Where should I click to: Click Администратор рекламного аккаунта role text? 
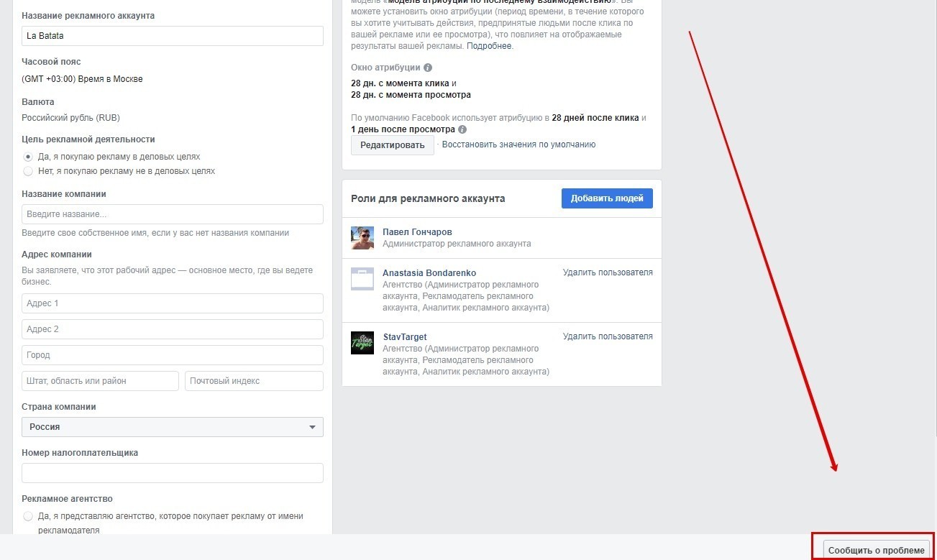click(x=457, y=244)
